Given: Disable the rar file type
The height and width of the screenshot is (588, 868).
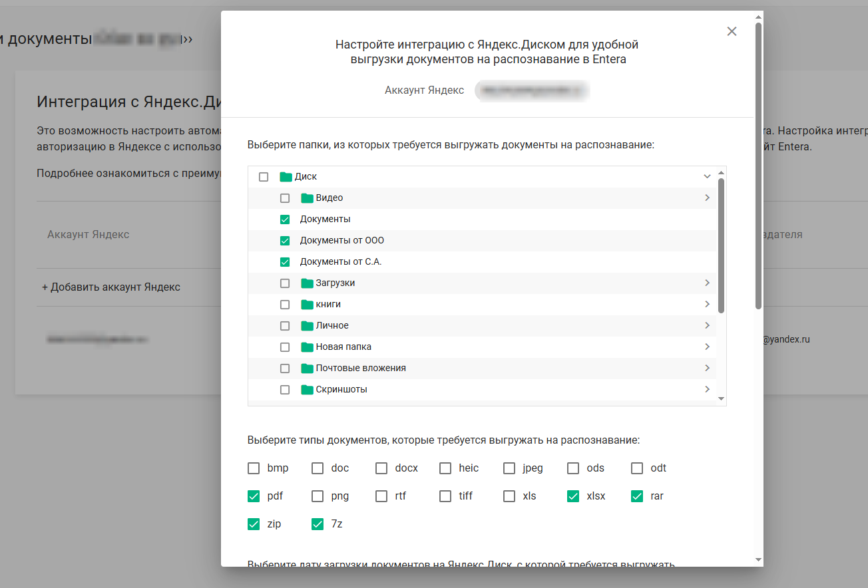Looking at the screenshot, I should (x=637, y=496).
